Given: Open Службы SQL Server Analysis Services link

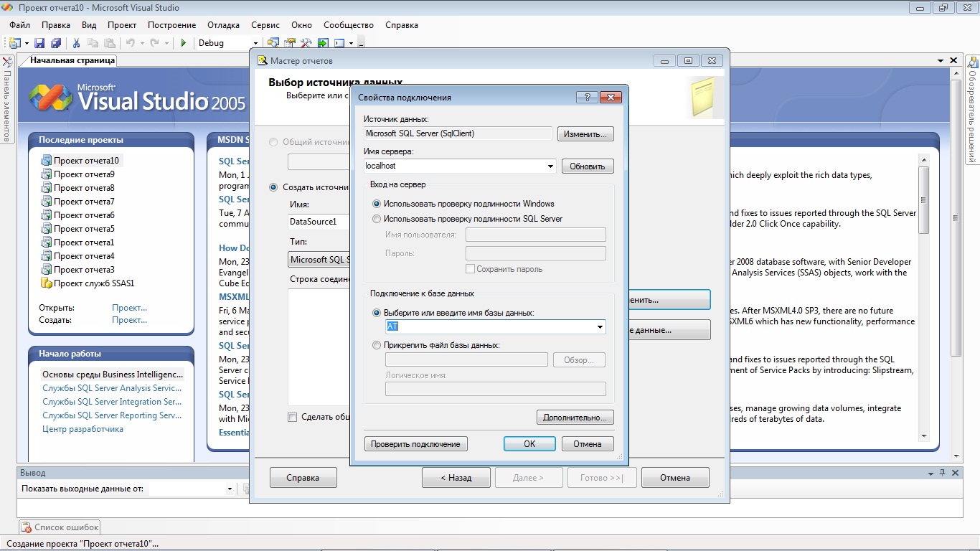Looking at the screenshot, I should (x=112, y=388).
